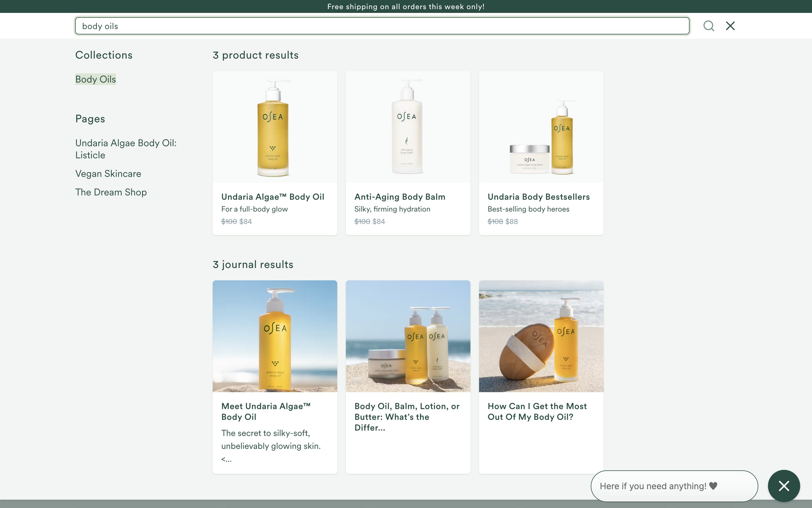Viewport: 812px width, 508px height.
Task: Click the Pages heading
Action: (x=90, y=119)
